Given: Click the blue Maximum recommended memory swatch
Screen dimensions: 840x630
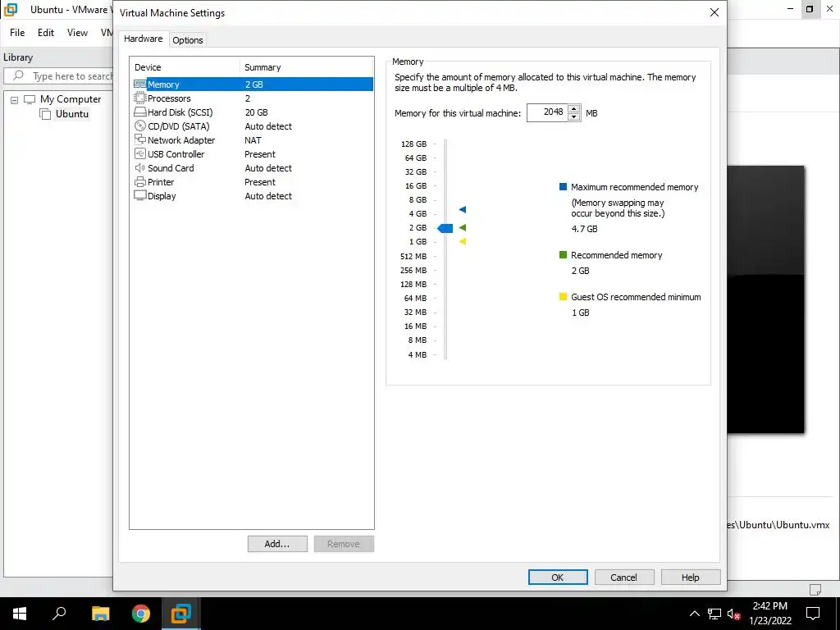Looking at the screenshot, I should [x=563, y=187].
